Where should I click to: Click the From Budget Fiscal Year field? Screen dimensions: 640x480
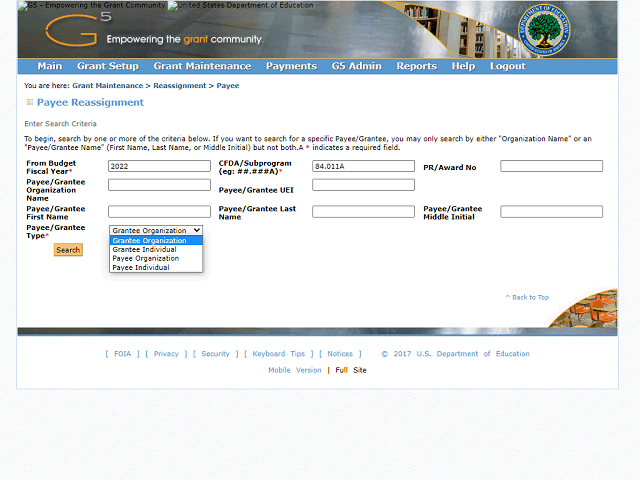pos(159,166)
